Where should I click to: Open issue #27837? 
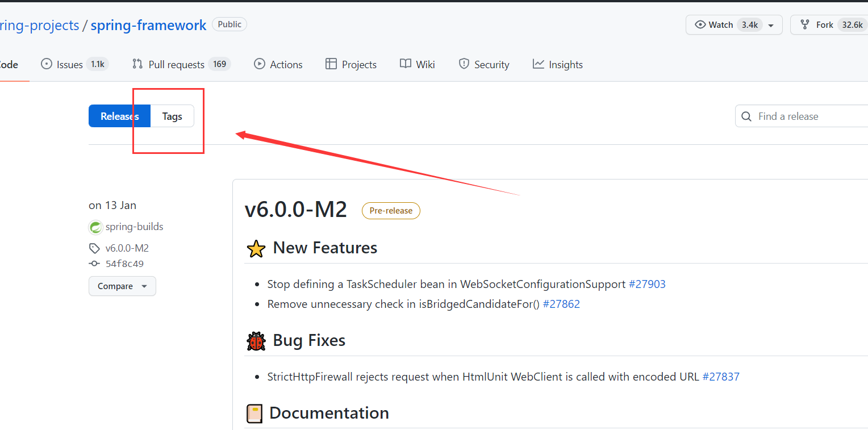(721, 377)
